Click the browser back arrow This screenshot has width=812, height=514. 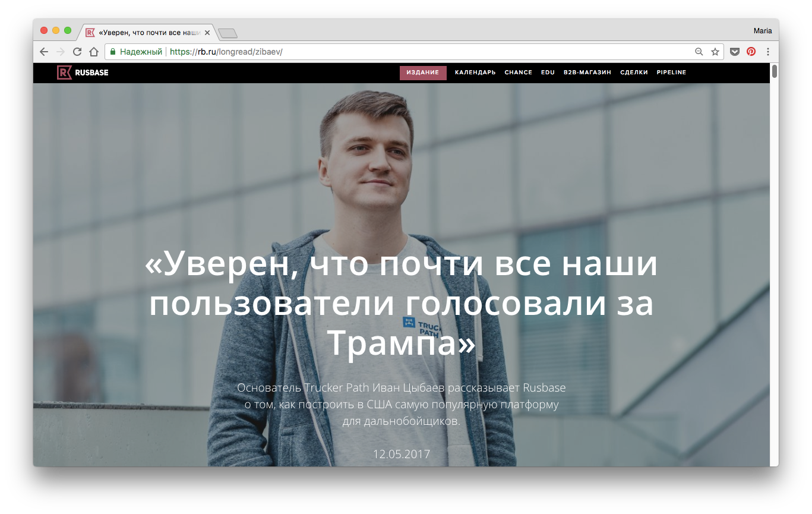[x=44, y=52]
